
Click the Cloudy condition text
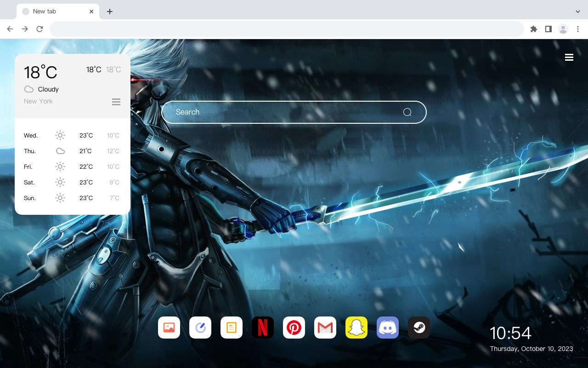pyautogui.click(x=48, y=89)
